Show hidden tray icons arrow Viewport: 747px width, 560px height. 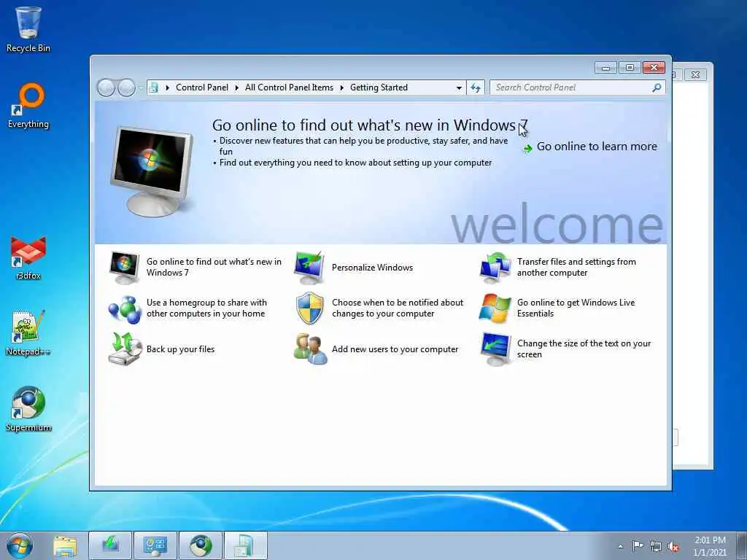tap(620, 546)
